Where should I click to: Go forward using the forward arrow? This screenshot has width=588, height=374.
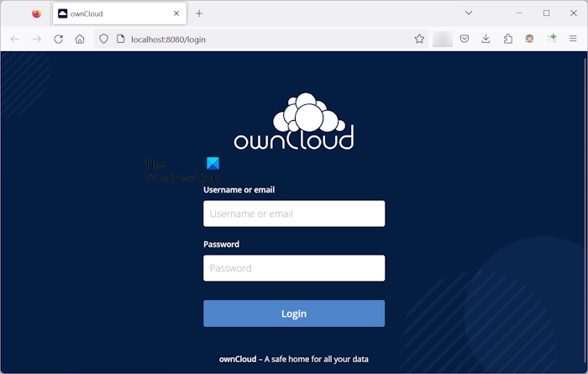tap(37, 39)
